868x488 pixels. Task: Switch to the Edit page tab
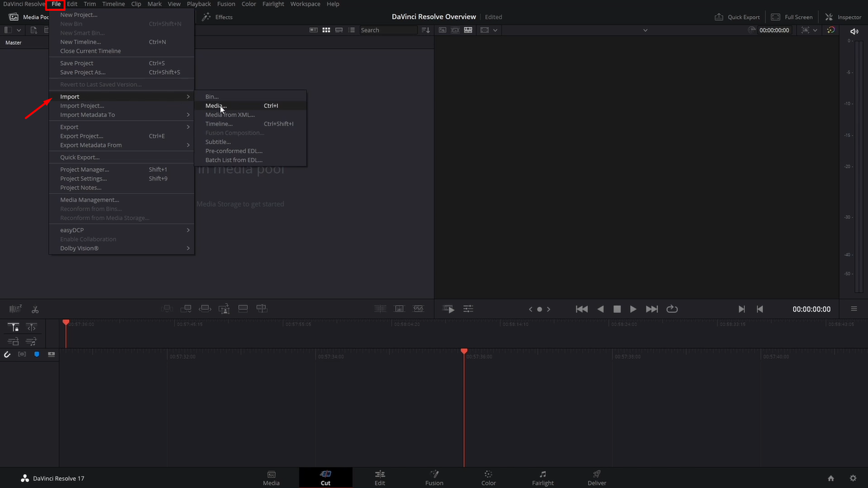tap(380, 478)
